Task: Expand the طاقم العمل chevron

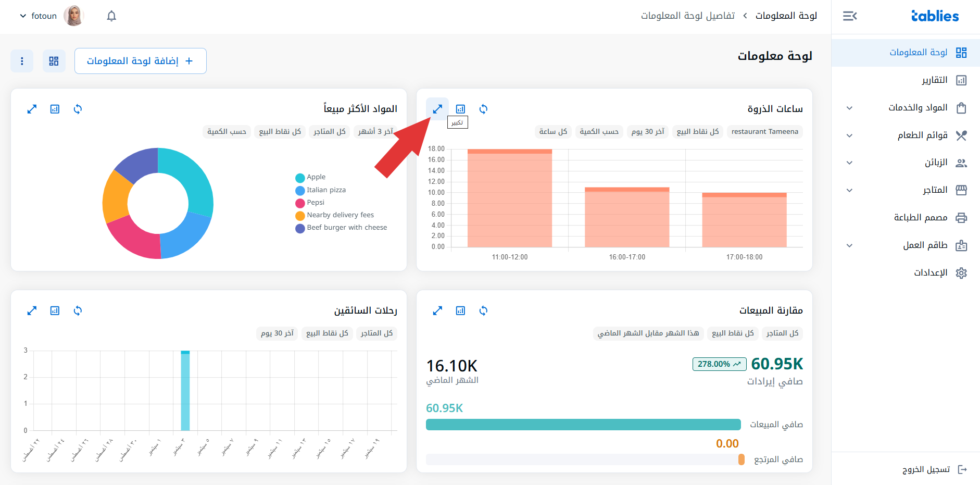Action: (x=849, y=245)
